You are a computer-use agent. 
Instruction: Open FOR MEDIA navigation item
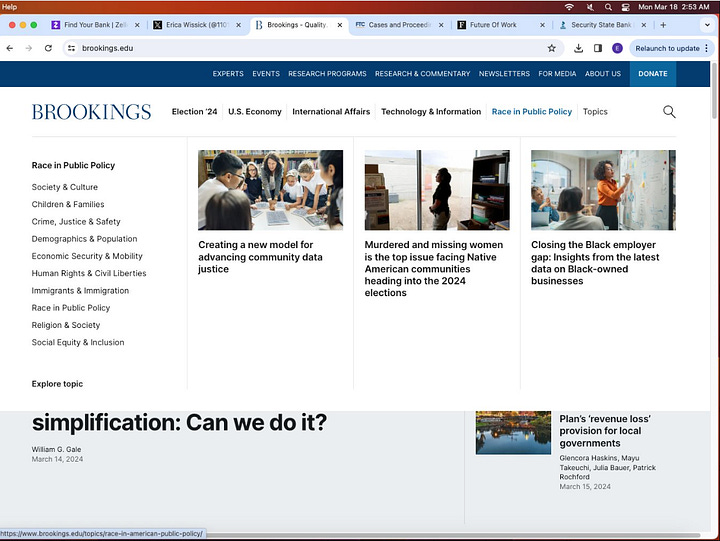point(557,74)
